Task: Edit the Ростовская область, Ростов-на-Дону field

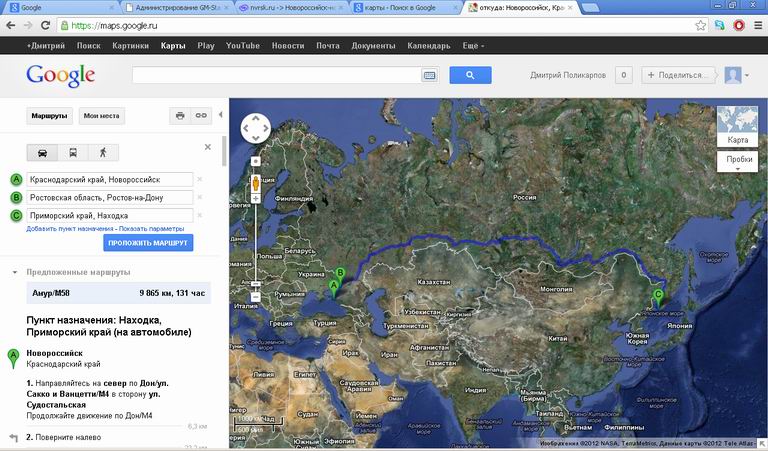Action: coord(110,197)
